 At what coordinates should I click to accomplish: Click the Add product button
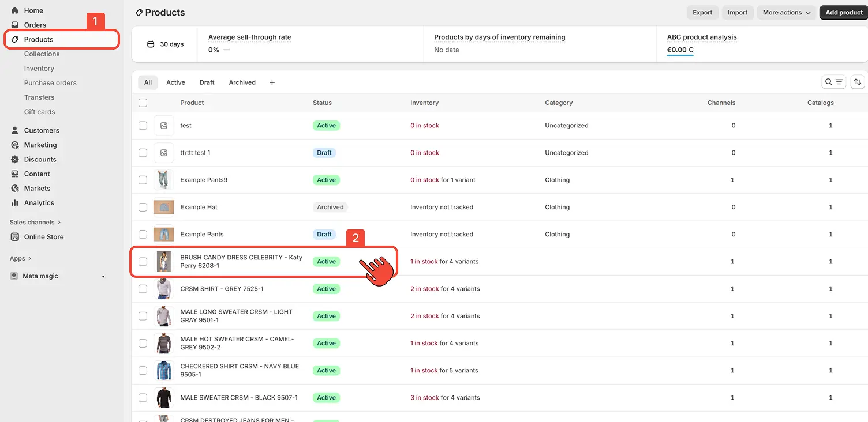(x=843, y=12)
